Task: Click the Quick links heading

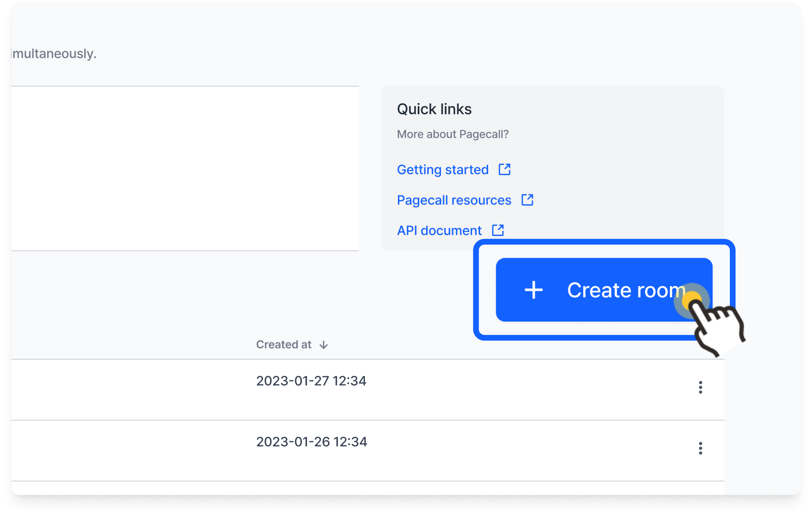Action: coord(434,109)
